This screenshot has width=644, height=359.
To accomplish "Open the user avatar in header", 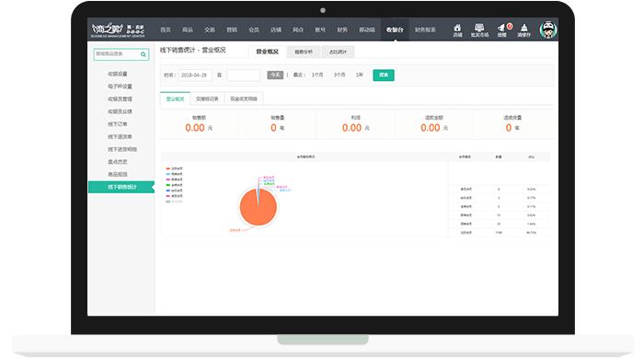I will 548,29.
